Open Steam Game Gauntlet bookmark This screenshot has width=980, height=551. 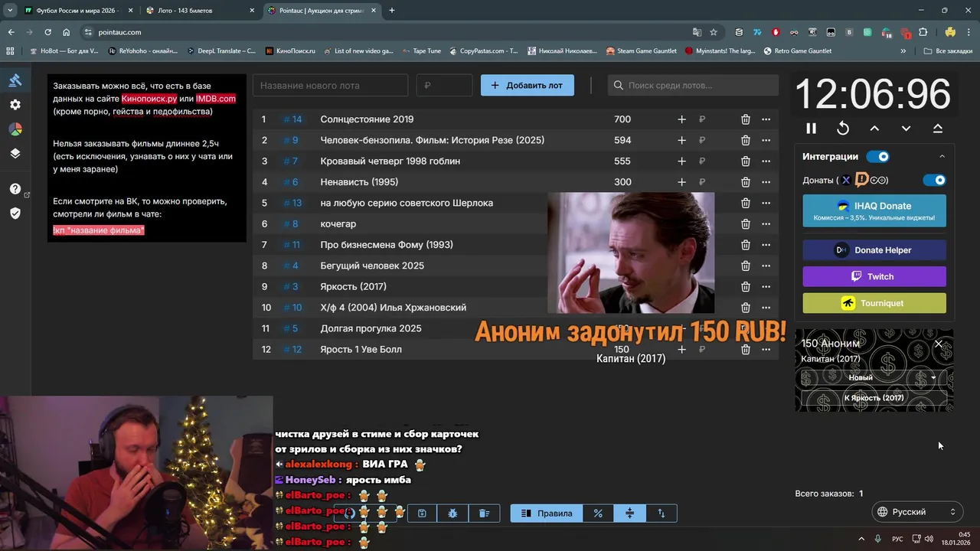pyautogui.click(x=642, y=51)
